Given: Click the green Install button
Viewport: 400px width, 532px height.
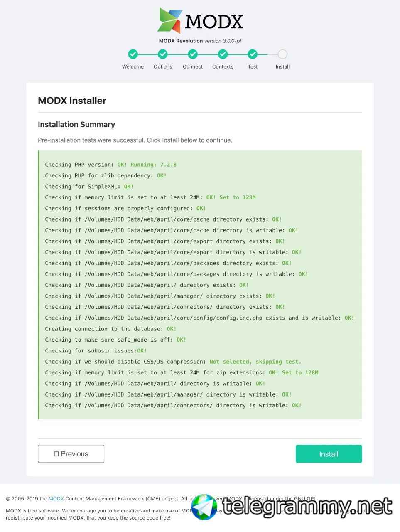Looking at the screenshot, I should [x=329, y=454].
